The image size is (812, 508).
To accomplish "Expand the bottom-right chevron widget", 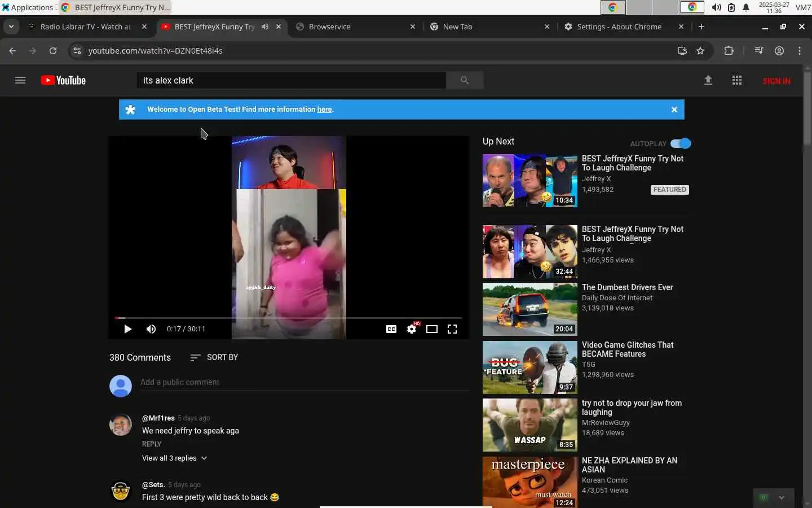I will [x=782, y=498].
